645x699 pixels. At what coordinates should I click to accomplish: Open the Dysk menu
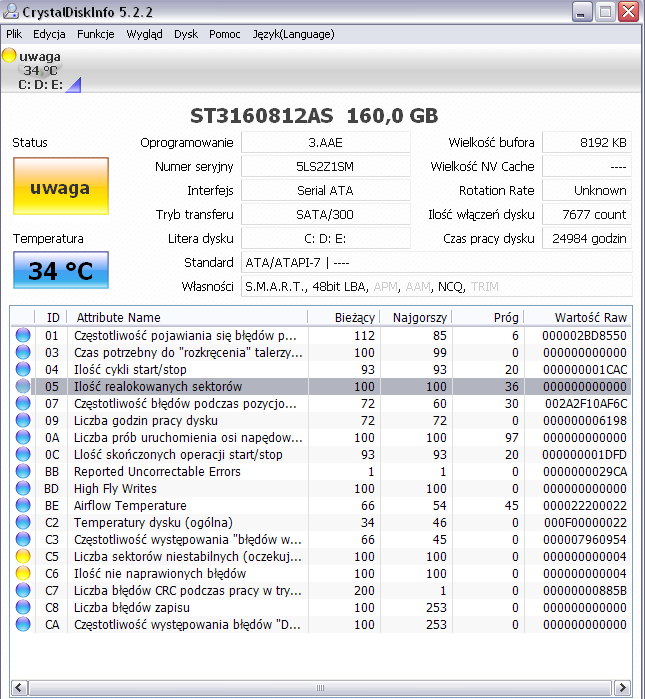coord(186,34)
